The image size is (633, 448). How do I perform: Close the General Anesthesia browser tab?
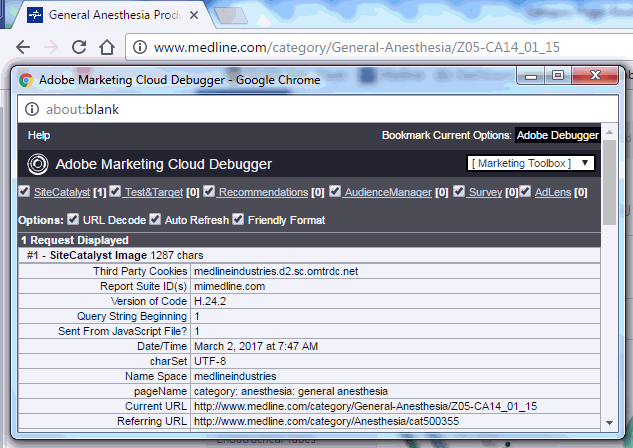(x=194, y=15)
